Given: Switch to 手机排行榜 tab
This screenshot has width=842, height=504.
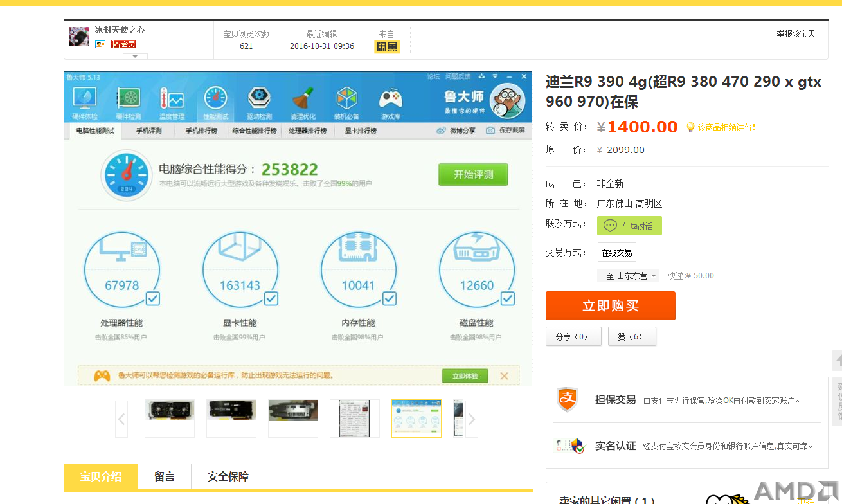Looking at the screenshot, I should coord(201,130).
